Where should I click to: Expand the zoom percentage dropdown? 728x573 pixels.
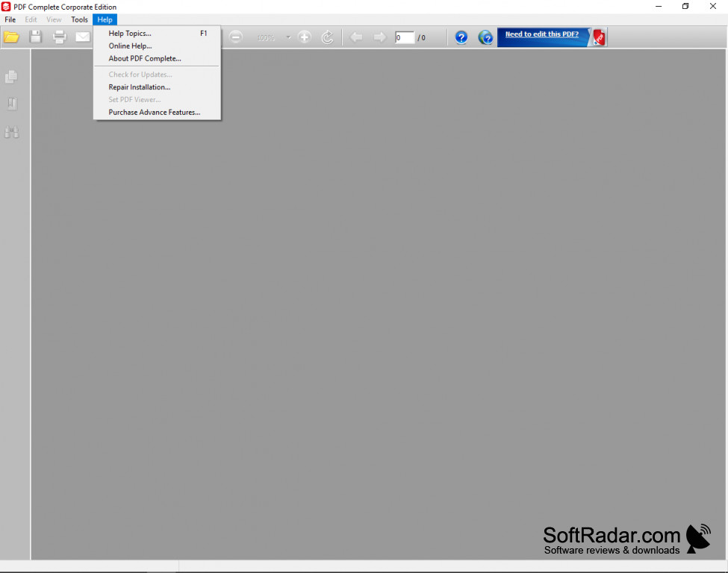(x=288, y=37)
